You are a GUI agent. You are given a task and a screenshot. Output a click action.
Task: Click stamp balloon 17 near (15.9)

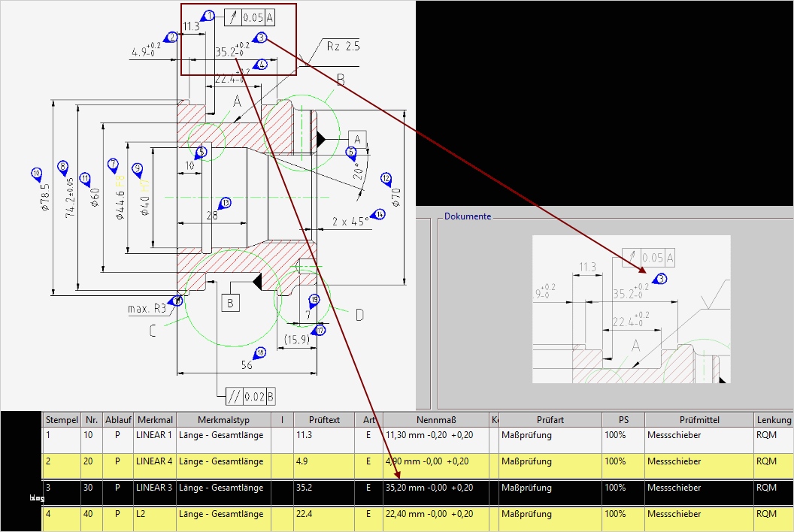tap(319, 331)
